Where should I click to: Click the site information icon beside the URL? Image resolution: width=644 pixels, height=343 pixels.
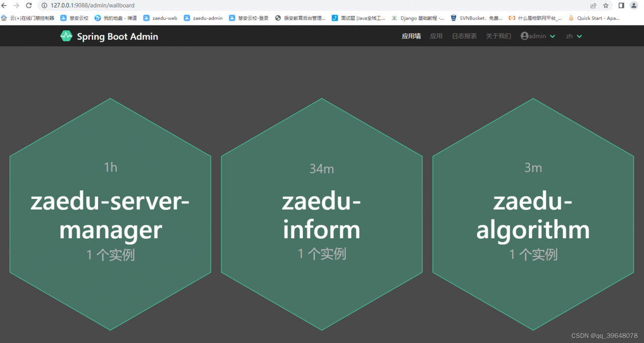[x=44, y=6]
